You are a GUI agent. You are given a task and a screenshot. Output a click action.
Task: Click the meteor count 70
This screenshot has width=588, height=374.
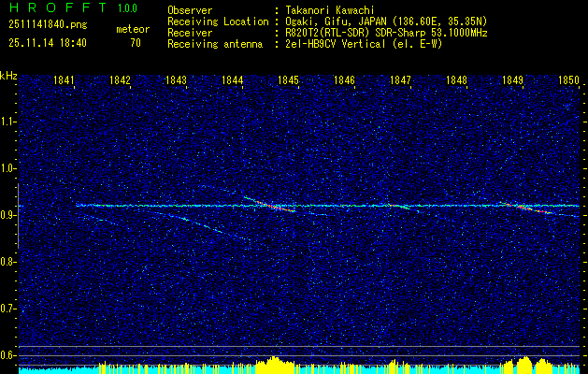coord(136,43)
